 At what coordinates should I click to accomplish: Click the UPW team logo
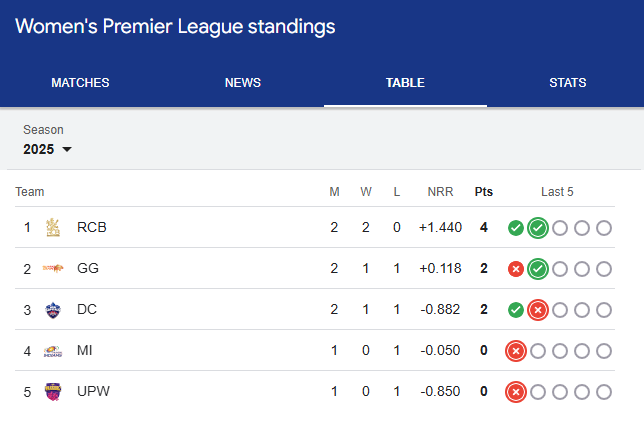(x=53, y=391)
